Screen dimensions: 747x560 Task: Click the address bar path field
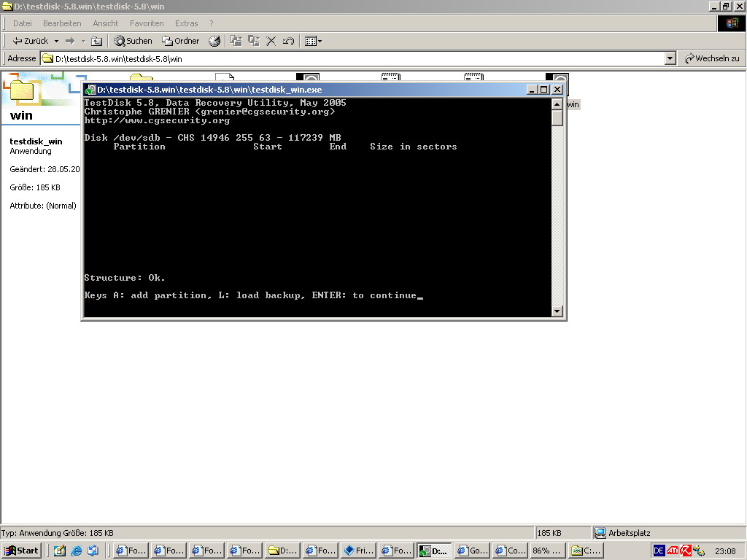click(352, 58)
